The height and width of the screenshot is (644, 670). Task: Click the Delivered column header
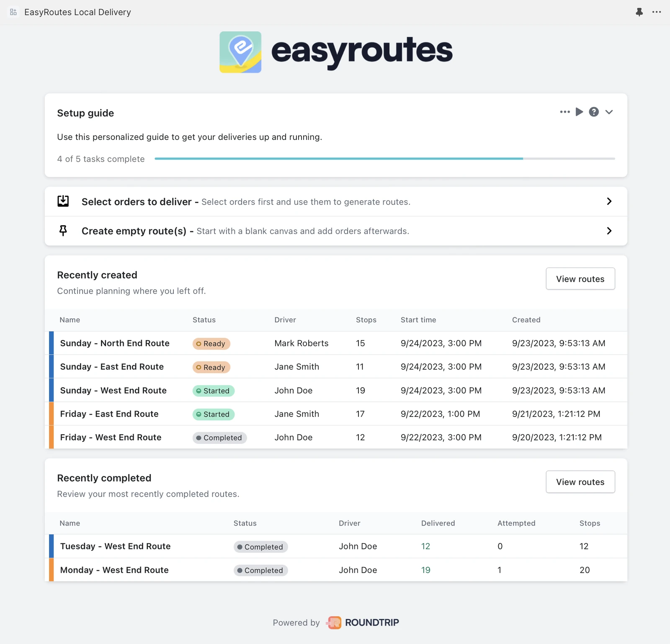tap(438, 523)
